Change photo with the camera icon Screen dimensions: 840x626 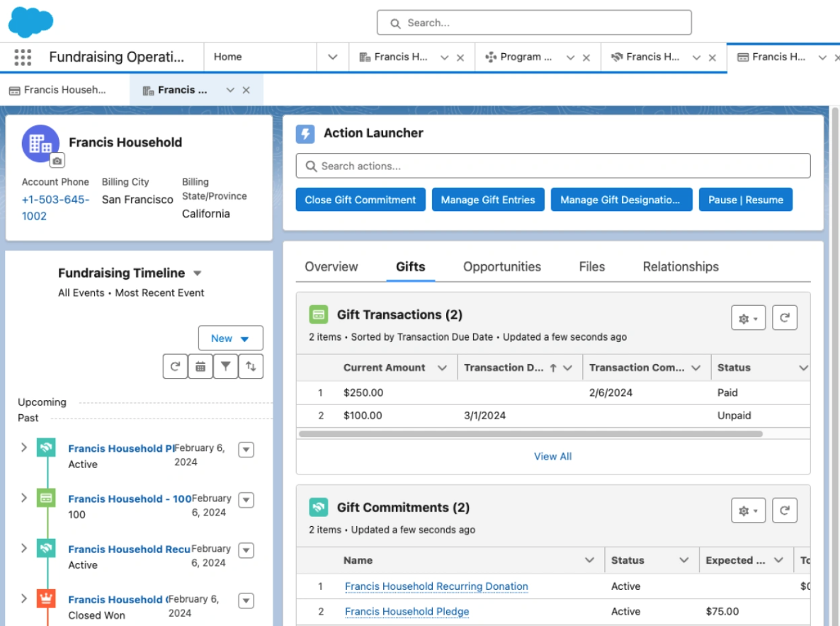pos(57,161)
